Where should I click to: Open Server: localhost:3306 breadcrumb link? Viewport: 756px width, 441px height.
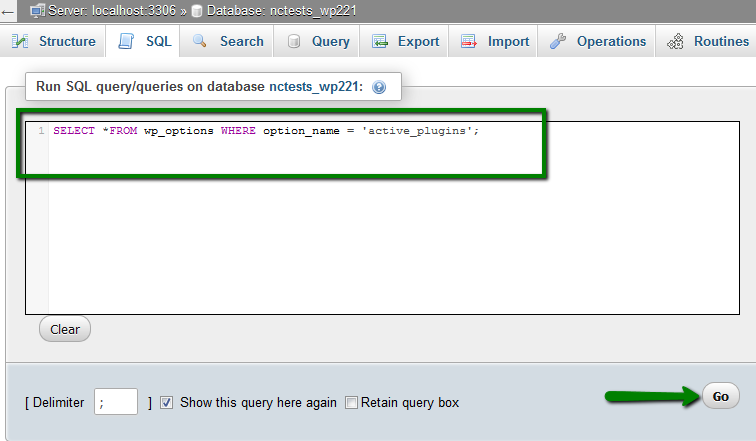click(x=112, y=11)
